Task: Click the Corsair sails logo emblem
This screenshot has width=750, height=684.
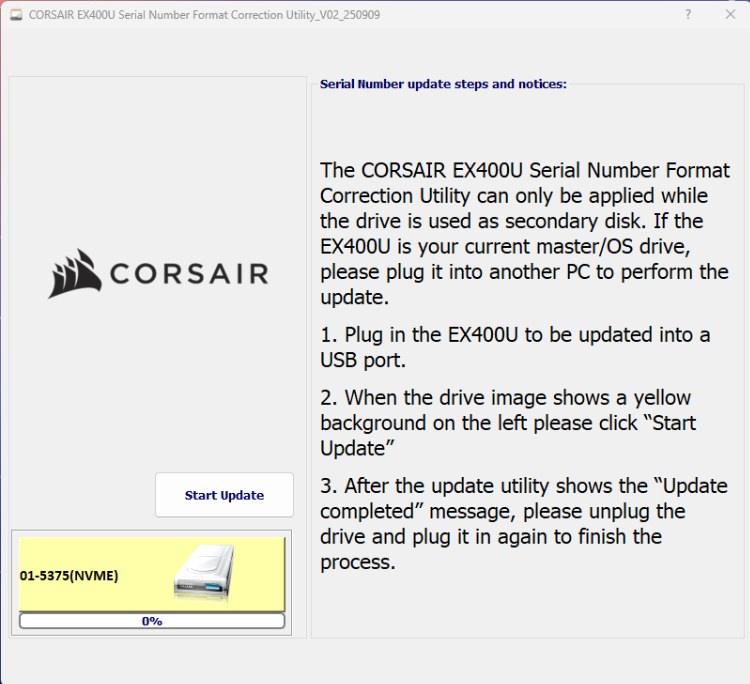Action: pos(75,274)
